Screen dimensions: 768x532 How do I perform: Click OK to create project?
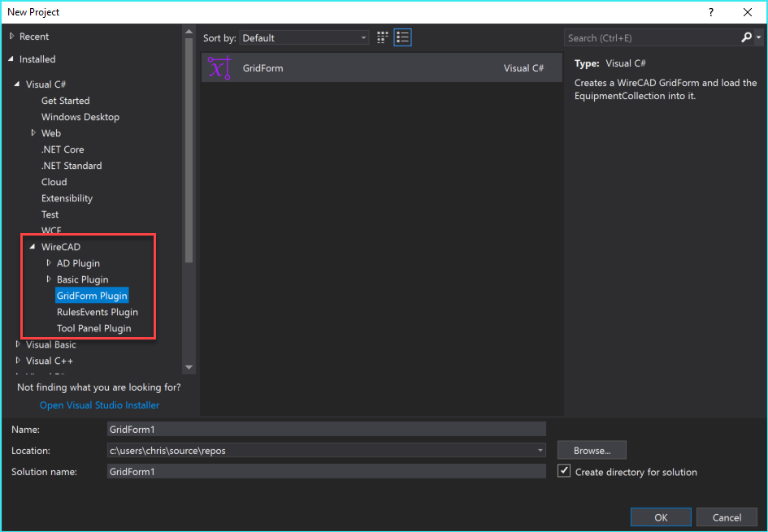click(661, 517)
